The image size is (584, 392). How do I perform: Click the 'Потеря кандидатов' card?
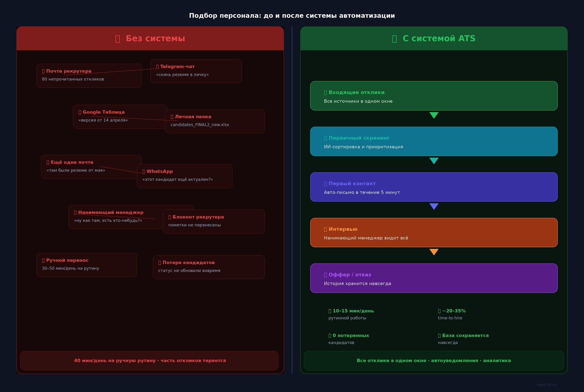(x=209, y=267)
